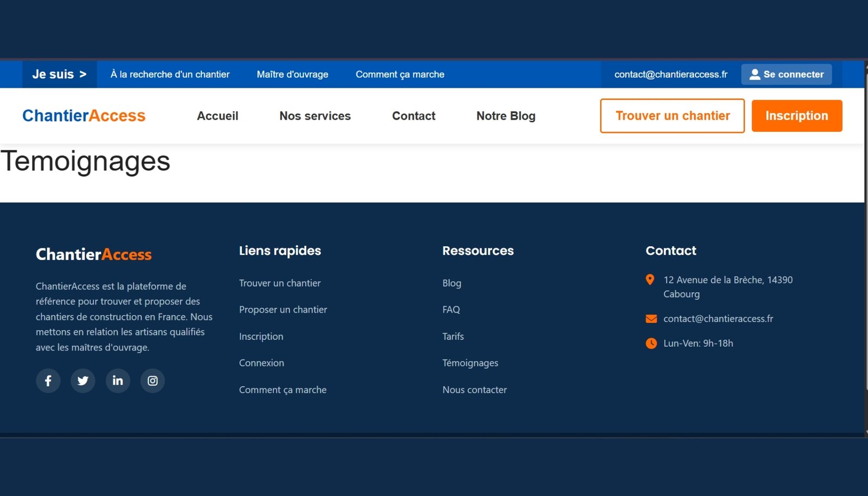Open the Tarifs link under Ressources
Screen dimensions: 868x496
click(453, 336)
